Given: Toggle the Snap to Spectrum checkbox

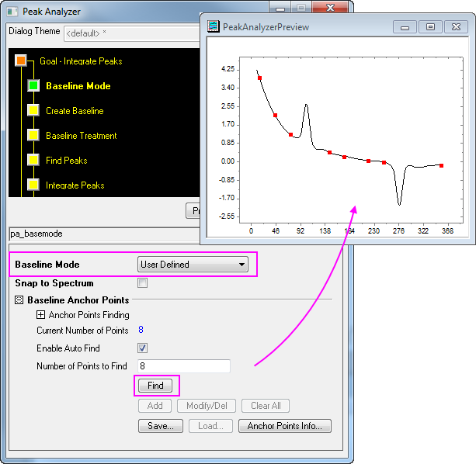Looking at the screenshot, I should click(142, 283).
